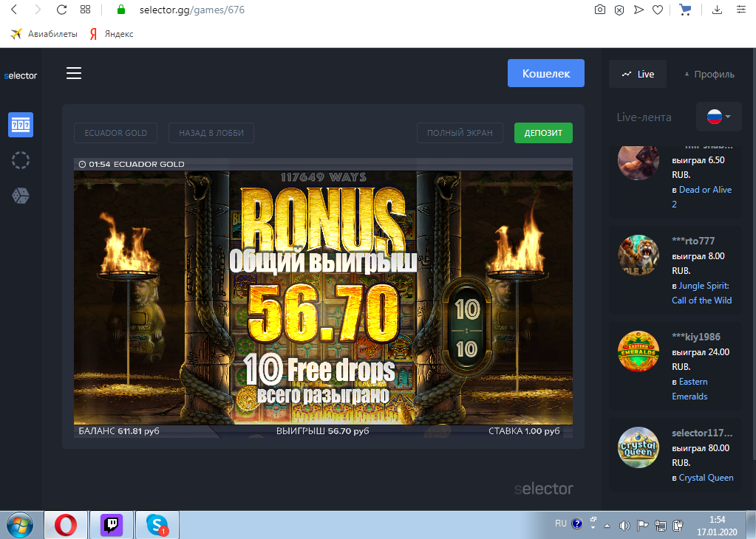Click username ***kiy1986 in live feed
Image resolution: width=756 pixels, height=539 pixels.
pyautogui.click(x=696, y=337)
